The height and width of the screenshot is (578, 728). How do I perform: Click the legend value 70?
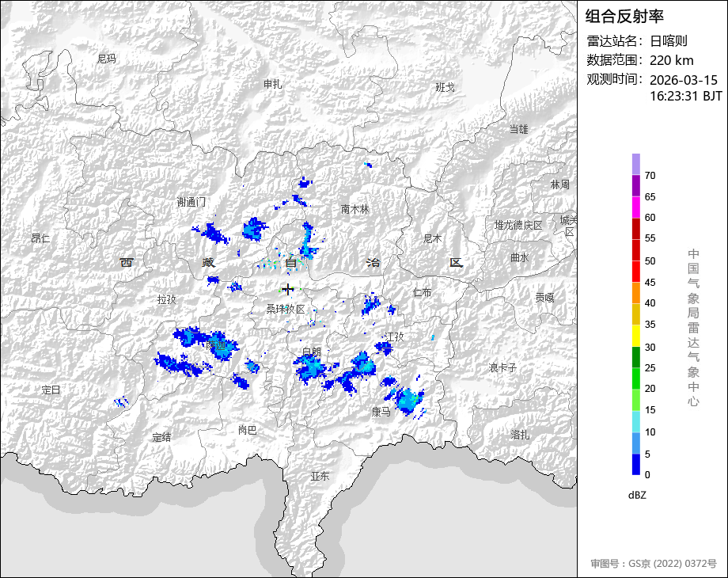click(x=650, y=176)
